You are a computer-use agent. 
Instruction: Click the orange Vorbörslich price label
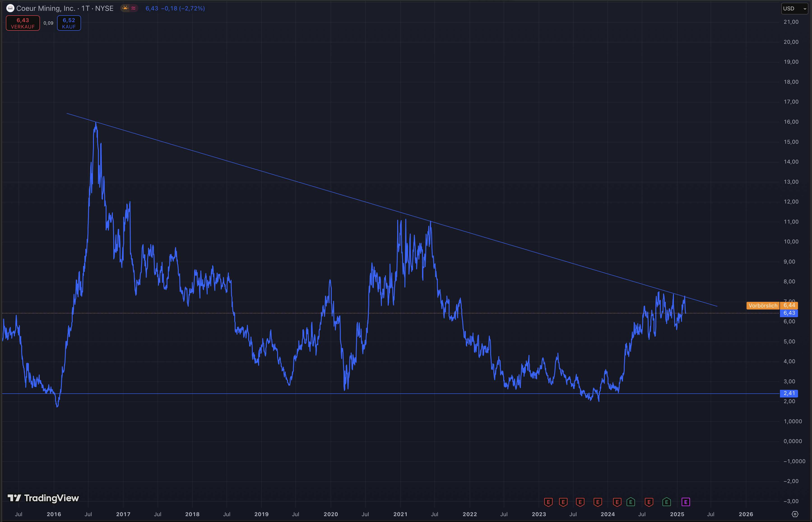click(763, 305)
